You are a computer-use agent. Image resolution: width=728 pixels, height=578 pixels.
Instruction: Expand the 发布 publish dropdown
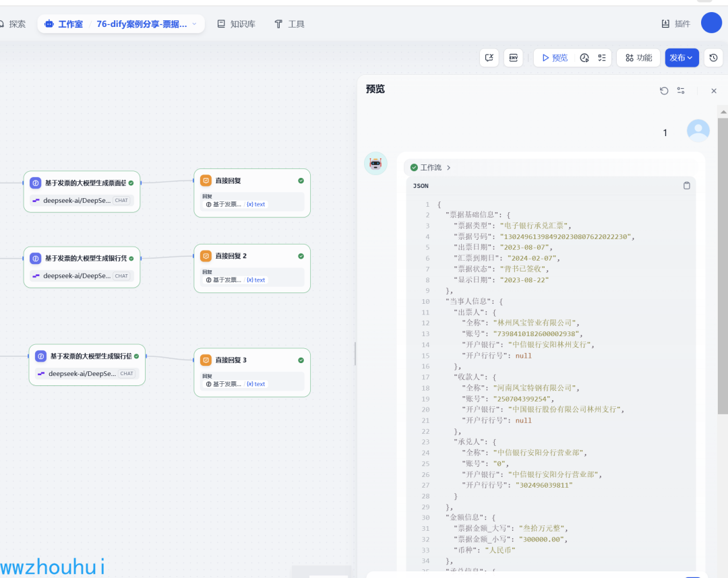tap(681, 57)
